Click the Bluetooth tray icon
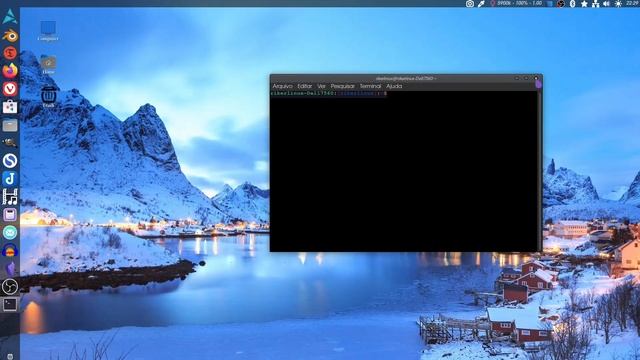 point(572,4)
